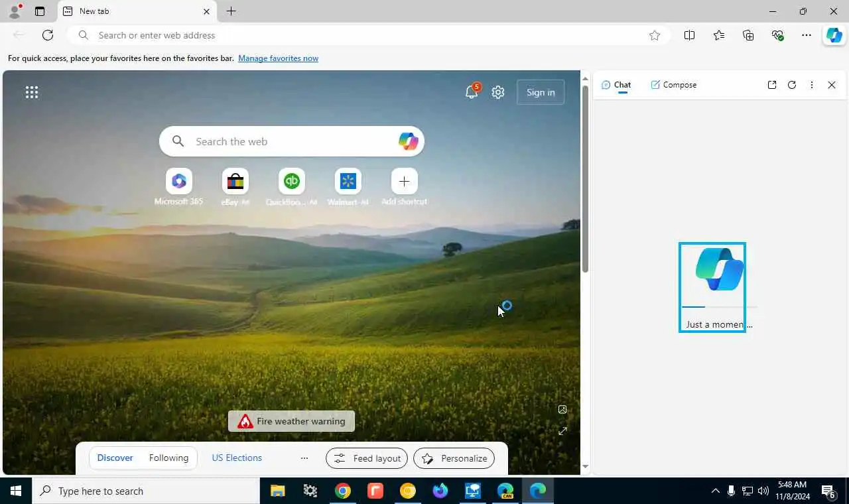Open notifications bell with badge

coord(472,92)
